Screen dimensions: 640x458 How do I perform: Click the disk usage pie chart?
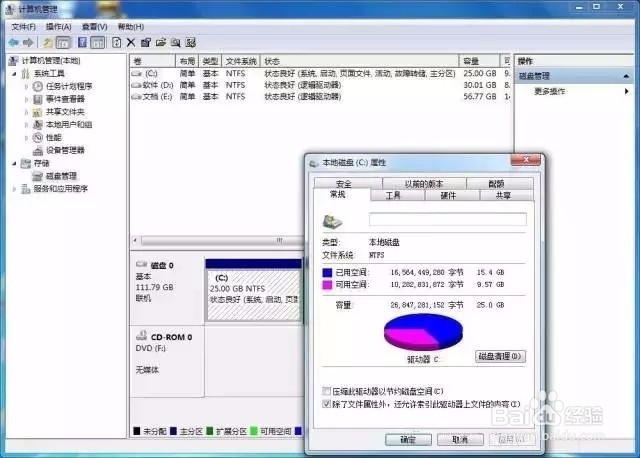[423, 332]
